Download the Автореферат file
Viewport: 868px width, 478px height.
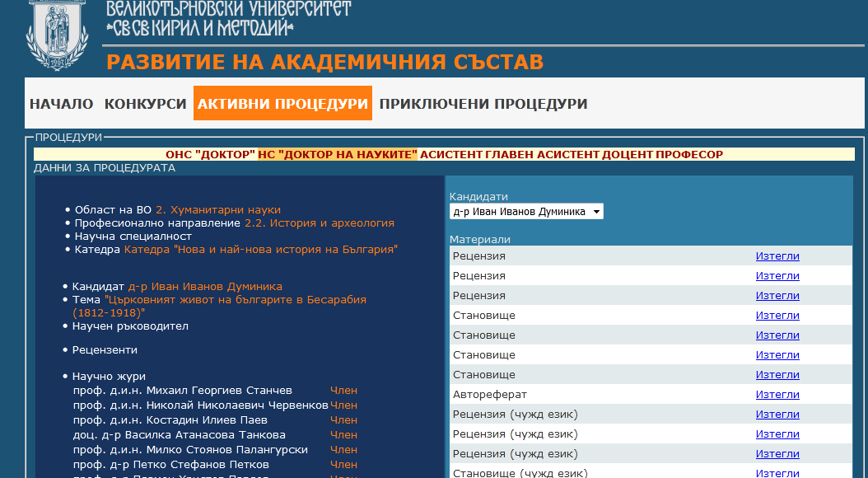(777, 395)
